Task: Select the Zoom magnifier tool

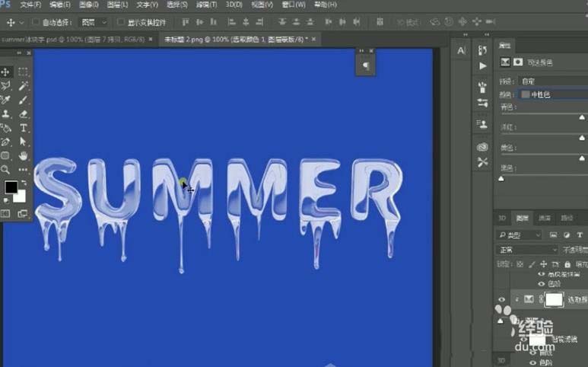Action: coord(6,170)
